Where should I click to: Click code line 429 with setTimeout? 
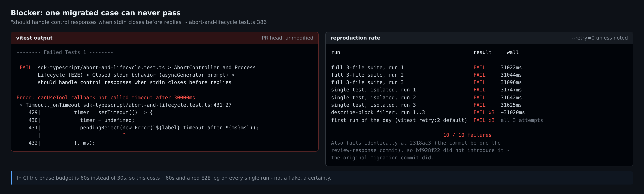point(90,112)
